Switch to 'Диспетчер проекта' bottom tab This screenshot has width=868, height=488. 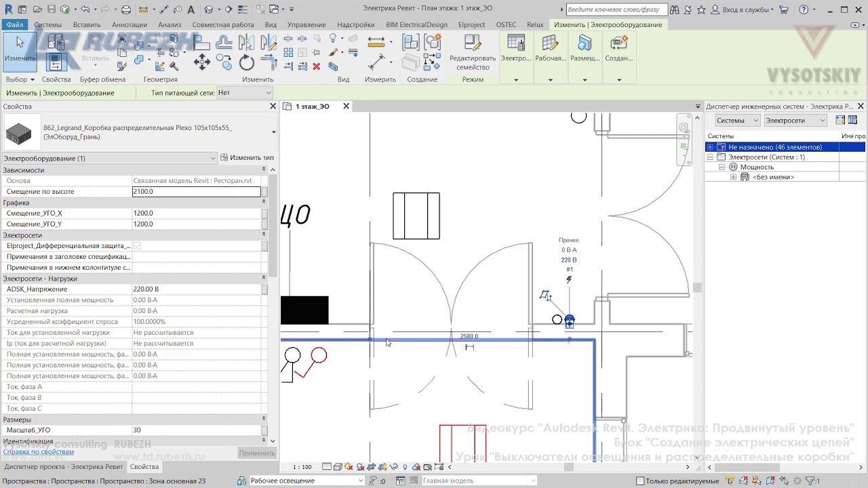(64, 467)
